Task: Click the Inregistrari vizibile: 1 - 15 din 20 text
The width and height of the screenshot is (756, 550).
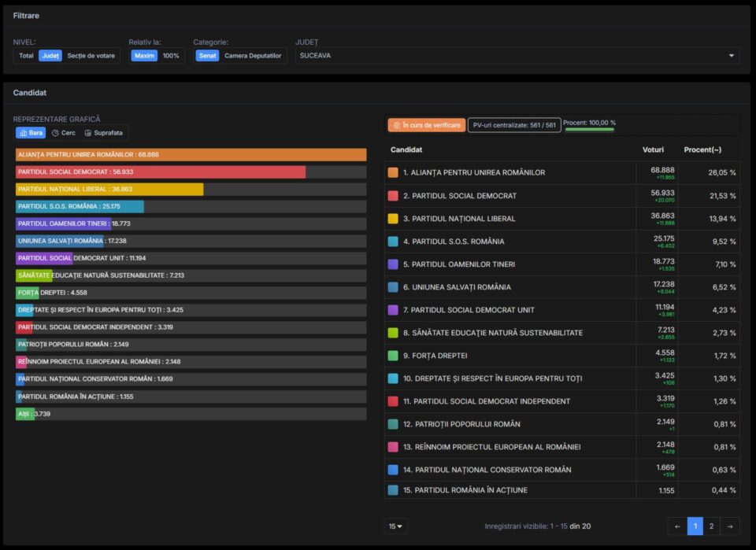Action: 538,526
